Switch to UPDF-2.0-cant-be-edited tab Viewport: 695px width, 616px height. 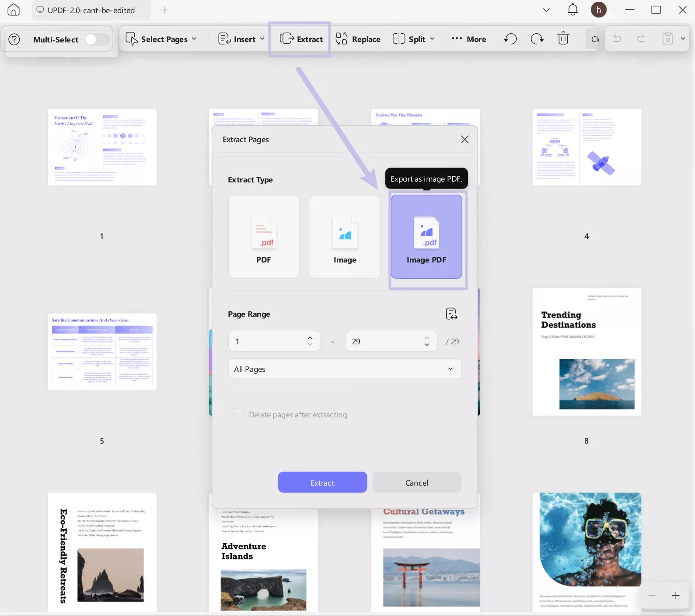point(91,10)
